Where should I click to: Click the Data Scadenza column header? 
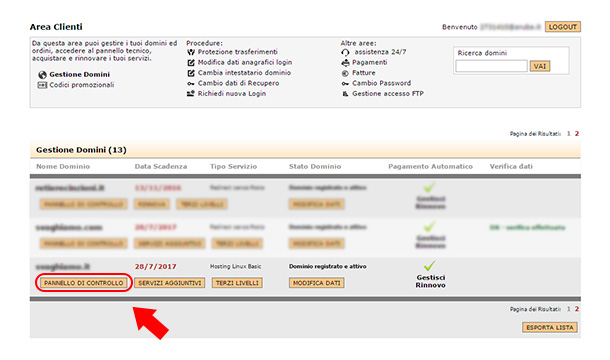coord(161,167)
